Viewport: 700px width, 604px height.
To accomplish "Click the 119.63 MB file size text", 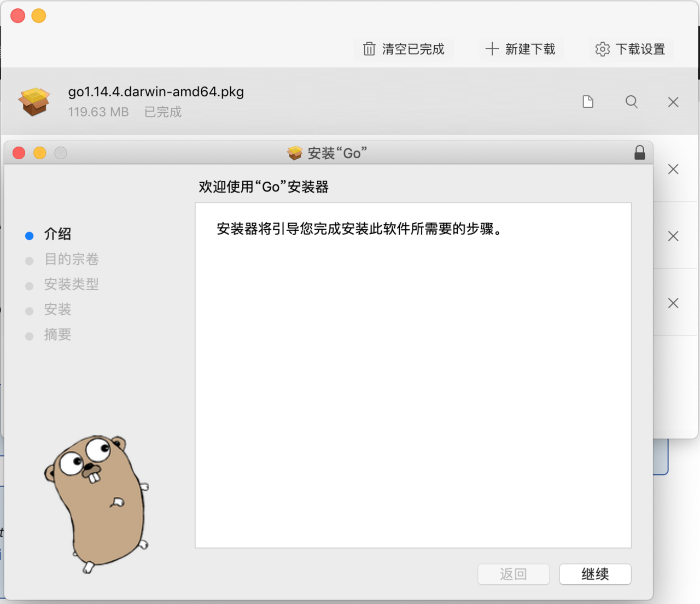I will coord(98,112).
